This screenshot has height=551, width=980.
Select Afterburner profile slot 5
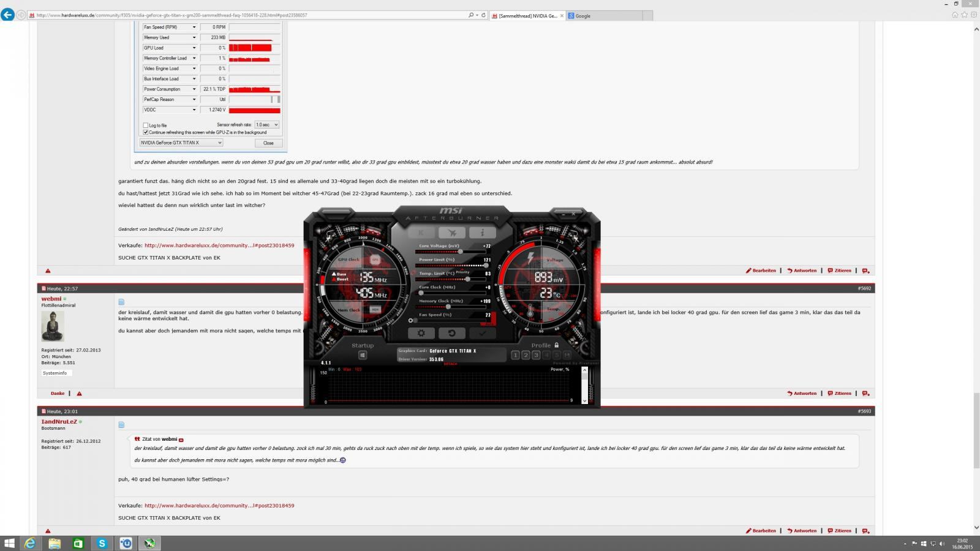[557, 355]
